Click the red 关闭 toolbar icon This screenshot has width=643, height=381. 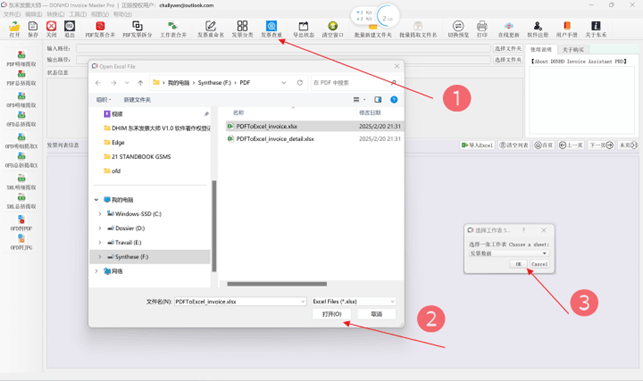(51, 27)
